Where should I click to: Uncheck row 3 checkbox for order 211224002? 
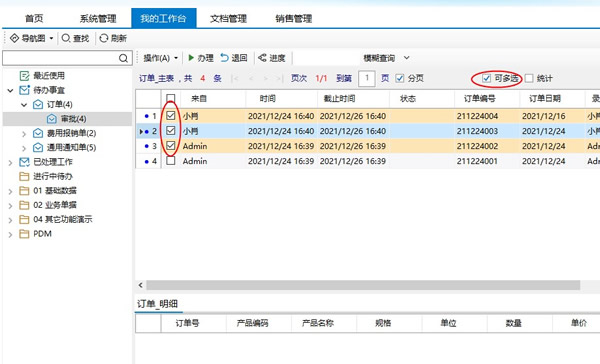tap(171, 146)
